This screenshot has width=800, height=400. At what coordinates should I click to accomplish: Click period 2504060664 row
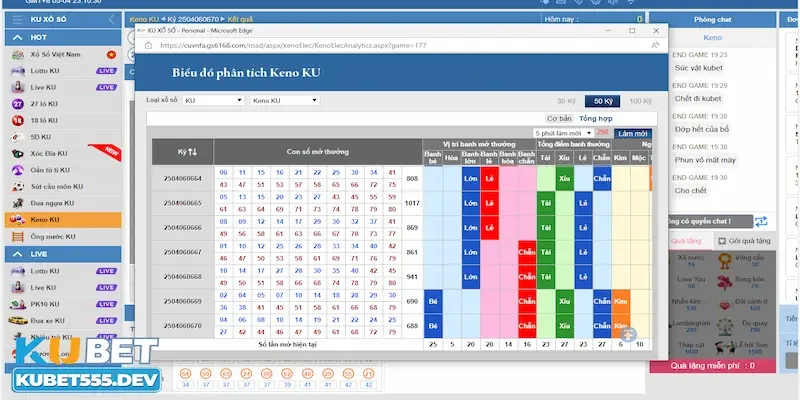tap(183, 179)
